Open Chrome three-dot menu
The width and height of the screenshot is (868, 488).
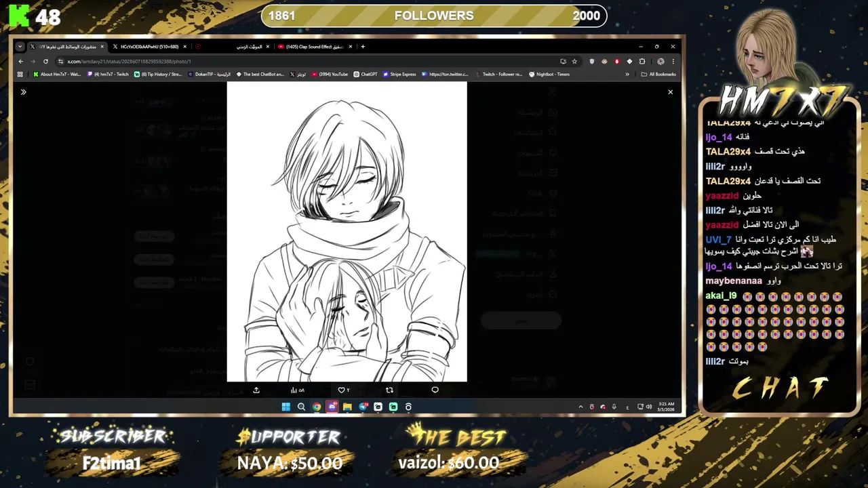tap(673, 61)
